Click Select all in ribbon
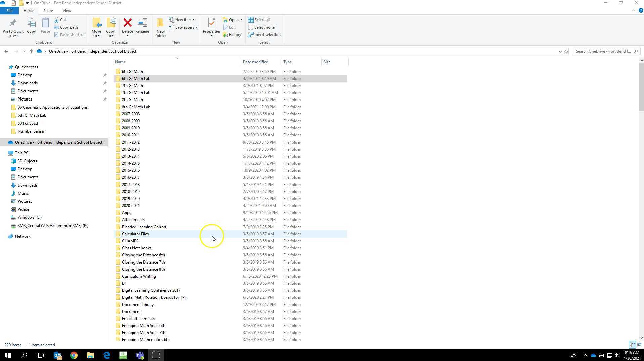This screenshot has width=644, height=361. pos(259,20)
